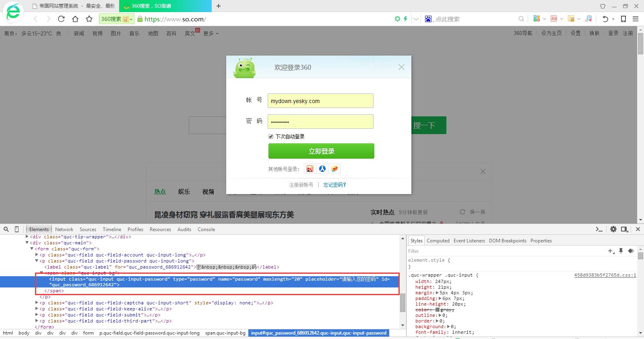Viewport: 644px width, 339px height.
Task: Open the 更多 dropdown in navigation
Action: pyautogui.click(x=211, y=33)
